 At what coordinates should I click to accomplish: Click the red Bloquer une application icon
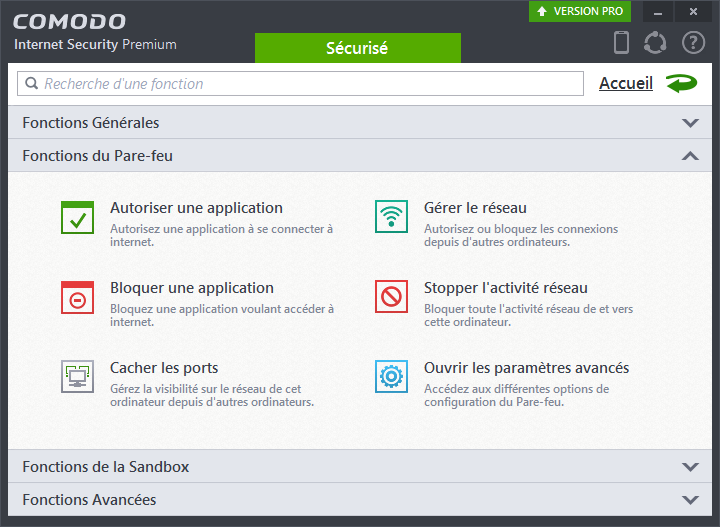(x=78, y=297)
